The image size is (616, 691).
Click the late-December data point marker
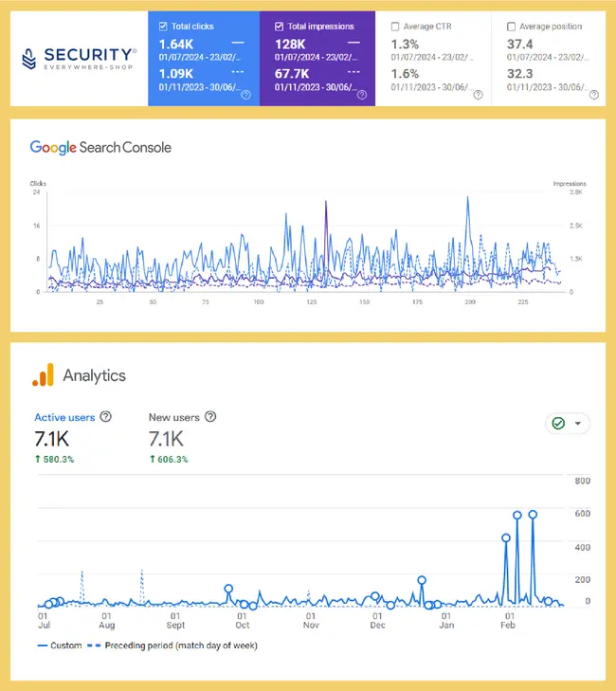[422, 580]
